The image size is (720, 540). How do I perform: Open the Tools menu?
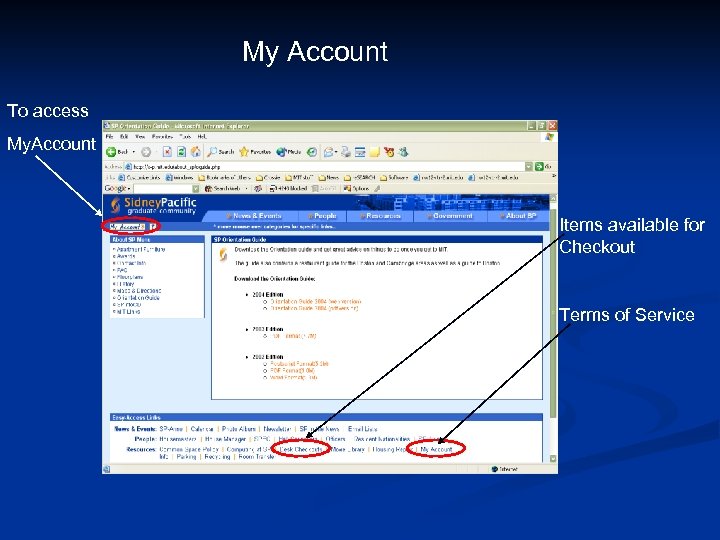[185, 137]
